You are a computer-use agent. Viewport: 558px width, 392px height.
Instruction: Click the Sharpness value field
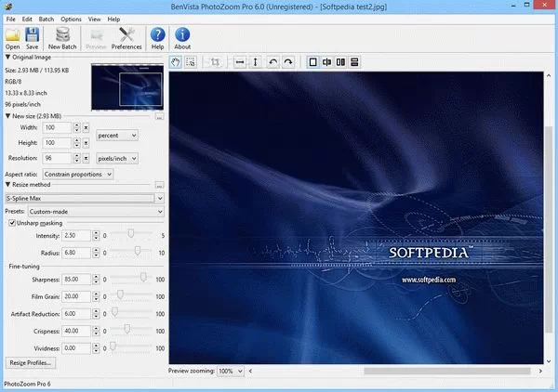click(76, 280)
